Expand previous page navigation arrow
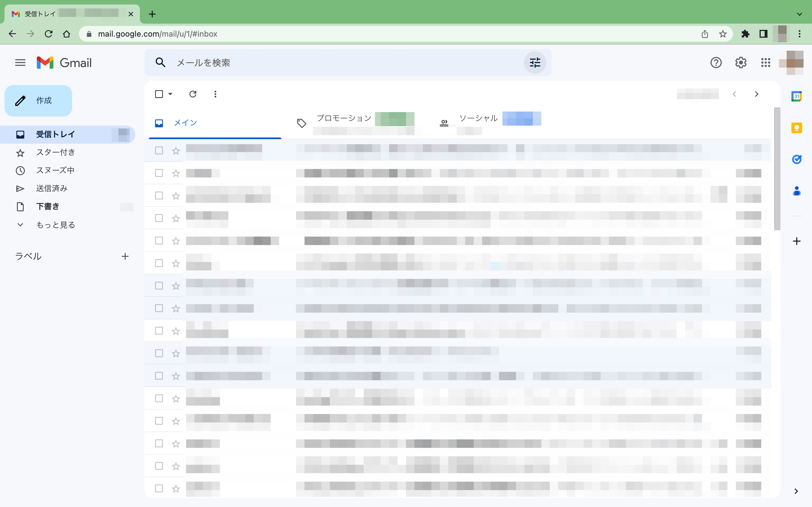Viewport: 812px width, 507px height. point(734,94)
